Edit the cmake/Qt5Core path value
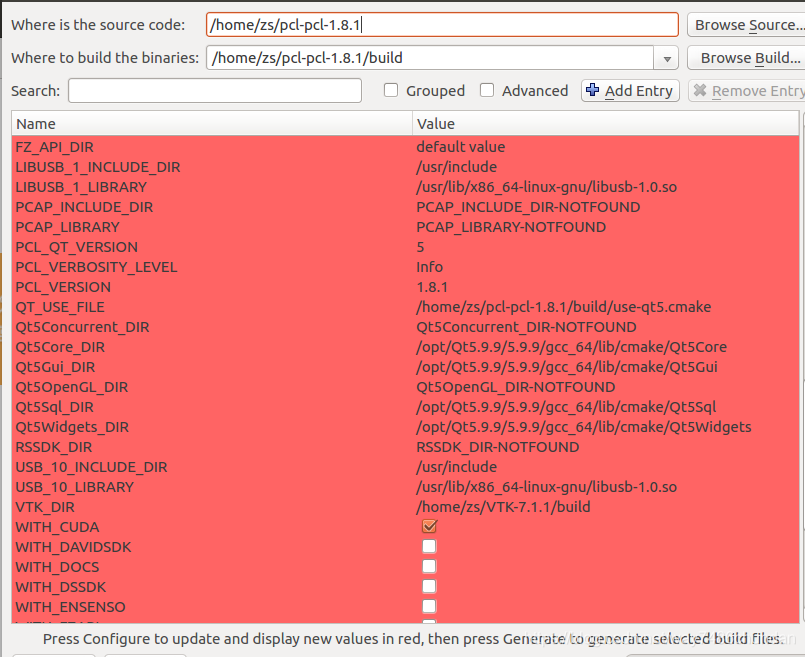Image resolution: width=805 pixels, height=657 pixels. coord(571,347)
